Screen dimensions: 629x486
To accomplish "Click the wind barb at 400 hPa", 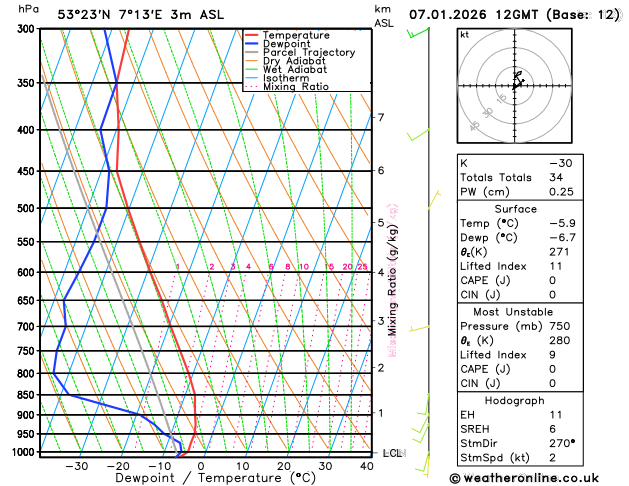I will click(418, 135).
